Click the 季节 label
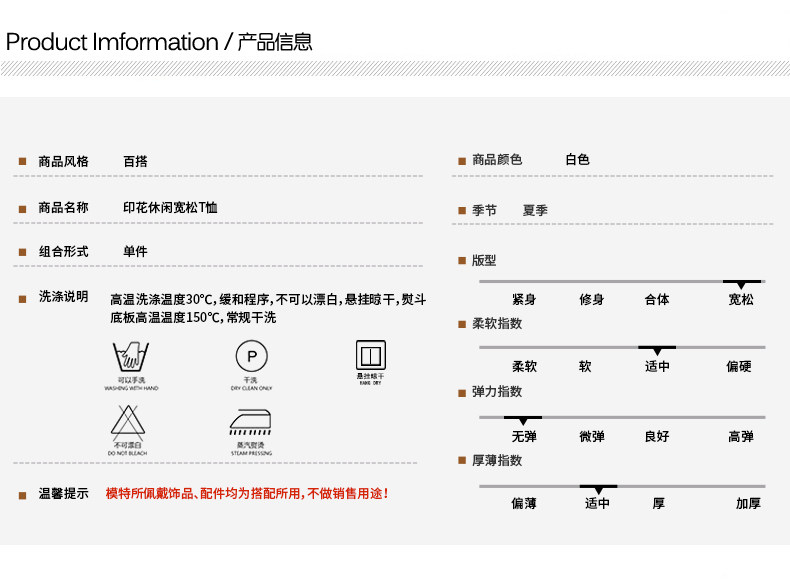The image size is (790, 584). (484, 210)
